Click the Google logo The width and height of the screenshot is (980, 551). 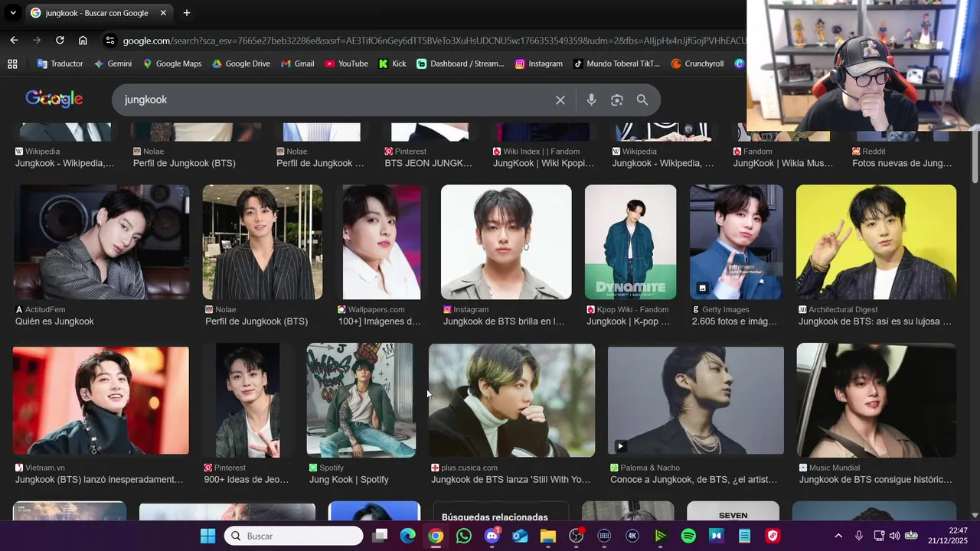click(54, 99)
